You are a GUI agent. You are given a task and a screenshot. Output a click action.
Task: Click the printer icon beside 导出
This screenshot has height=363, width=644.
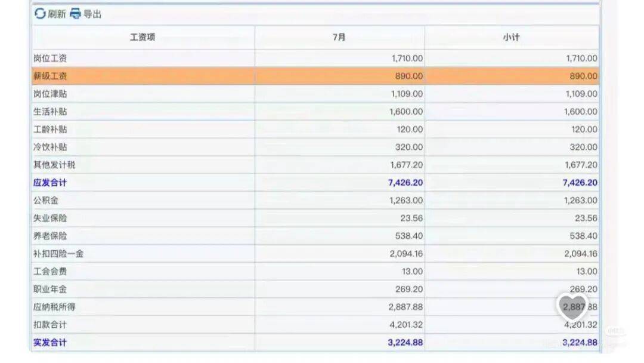(75, 14)
